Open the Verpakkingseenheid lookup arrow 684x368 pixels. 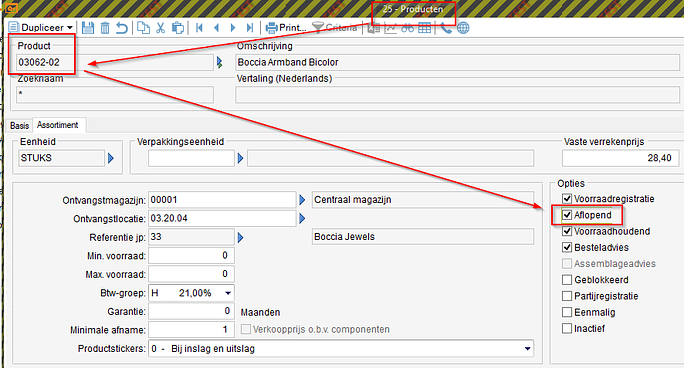pyautogui.click(x=240, y=158)
